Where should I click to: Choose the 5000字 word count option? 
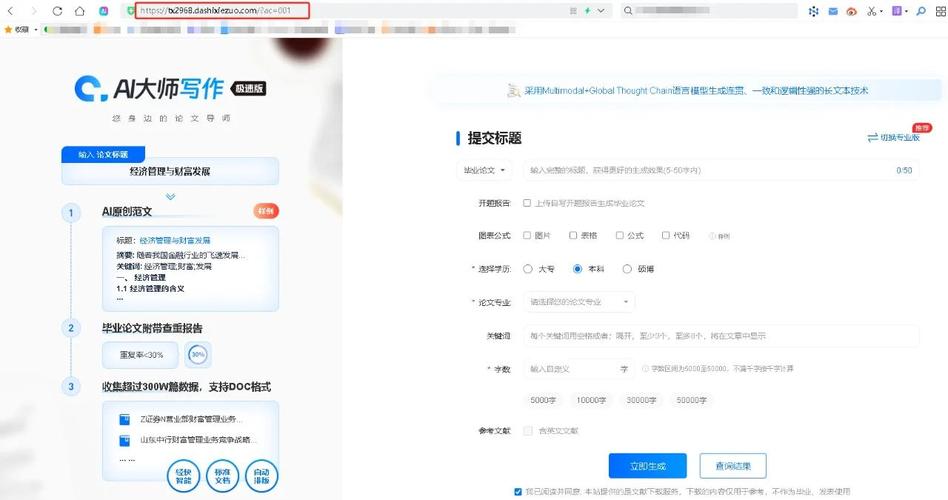pos(542,400)
